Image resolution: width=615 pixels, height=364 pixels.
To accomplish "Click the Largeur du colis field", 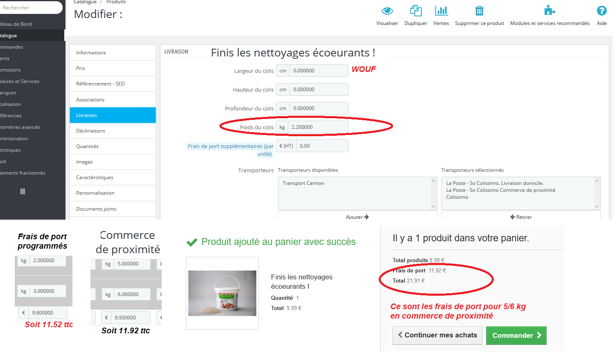I will point(319,71).
